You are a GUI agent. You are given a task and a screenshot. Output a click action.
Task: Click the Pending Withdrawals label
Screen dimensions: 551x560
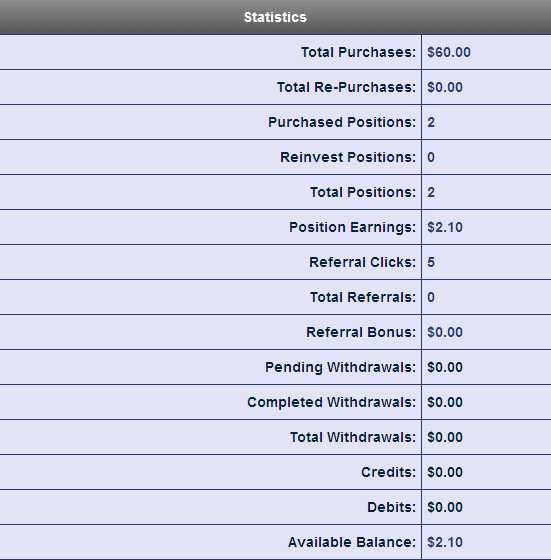pos(341,367)
